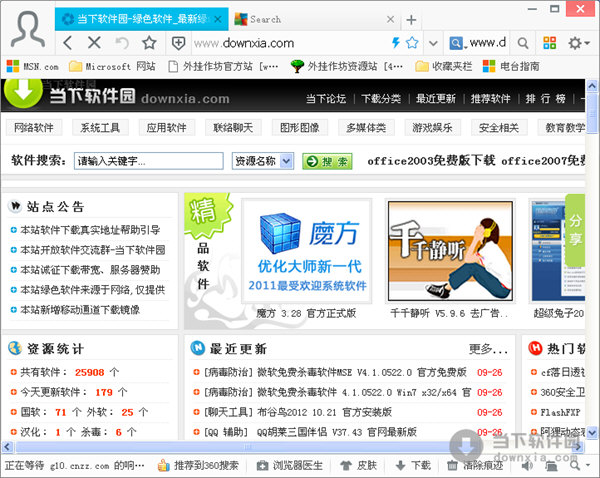Open 排行榜 navigation item

click(x=545, y=99)
